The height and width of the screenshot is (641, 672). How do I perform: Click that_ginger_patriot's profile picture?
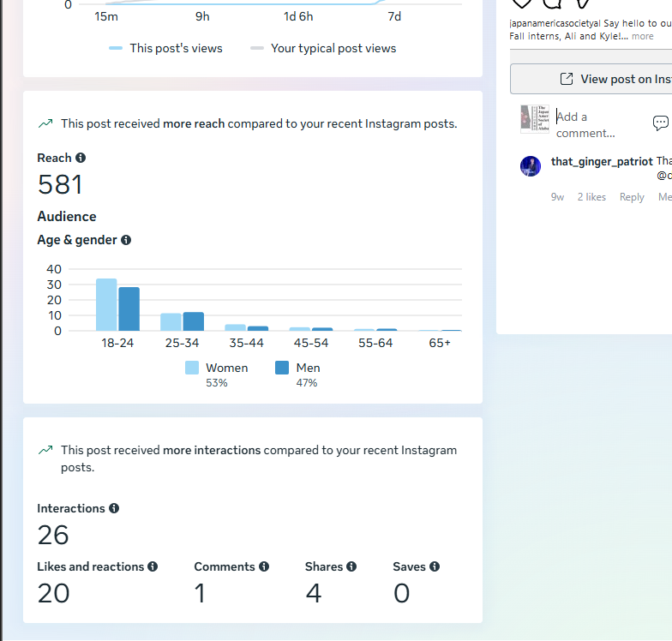pos(531,166)
